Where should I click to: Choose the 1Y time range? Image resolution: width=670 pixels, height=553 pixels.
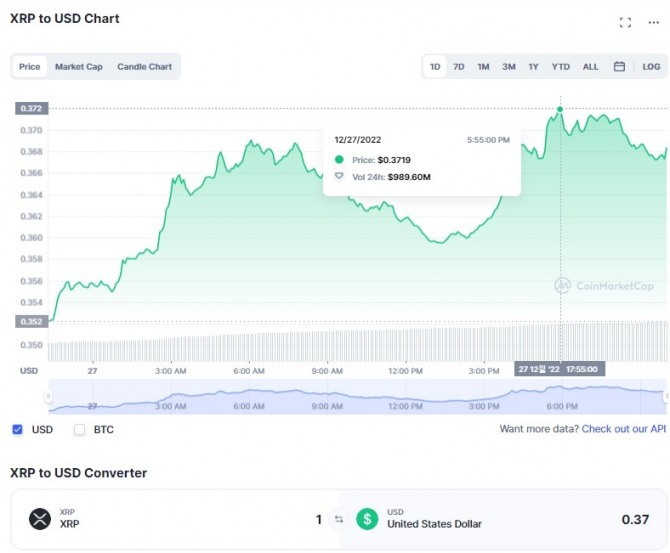pyautogui.click(x=533, y=67)
